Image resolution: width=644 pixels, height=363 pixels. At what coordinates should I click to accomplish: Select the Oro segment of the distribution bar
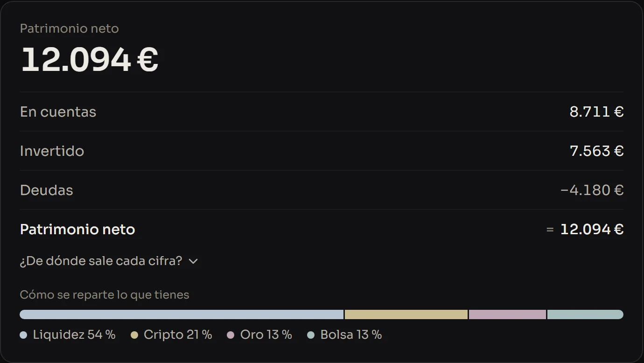click(x=507, y=314)
